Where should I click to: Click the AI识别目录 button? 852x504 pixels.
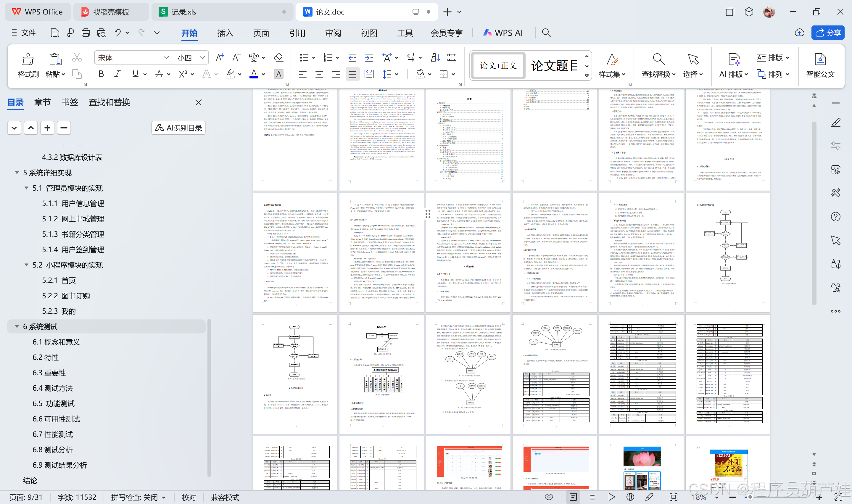(178, 128)
